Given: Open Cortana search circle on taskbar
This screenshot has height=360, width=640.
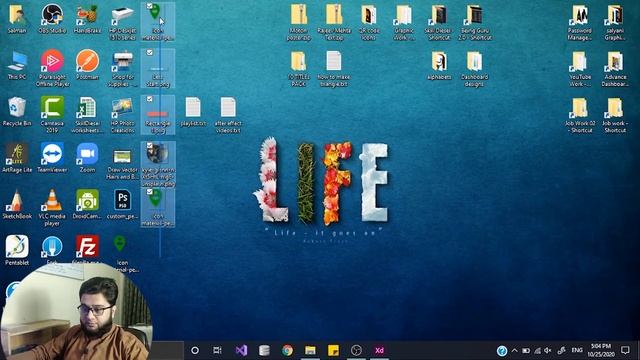Looking at the screenshot, I should [x=195, y=350].
